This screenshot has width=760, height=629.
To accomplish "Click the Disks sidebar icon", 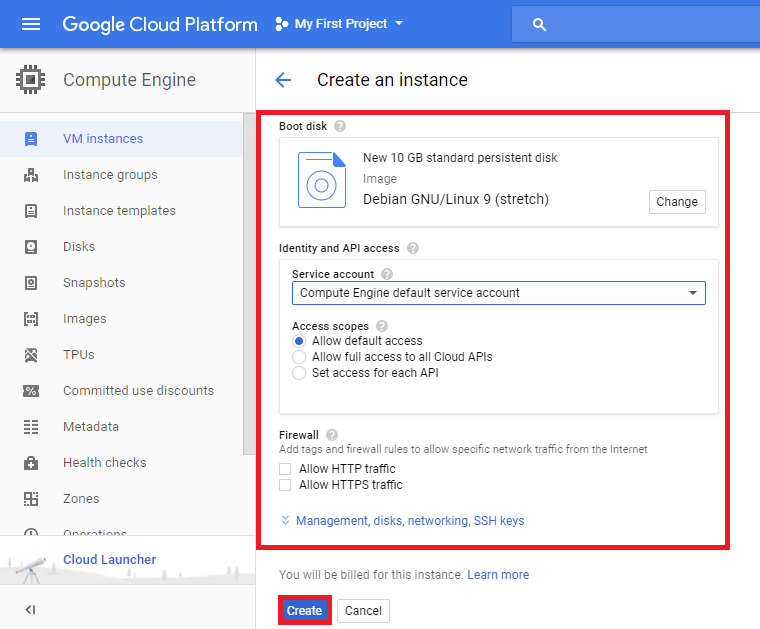I will (31, 247).
